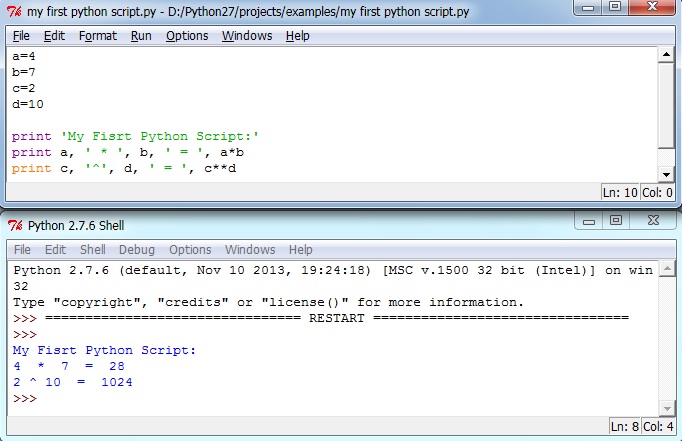Open Options menu in script editor window

pos(187,36)
